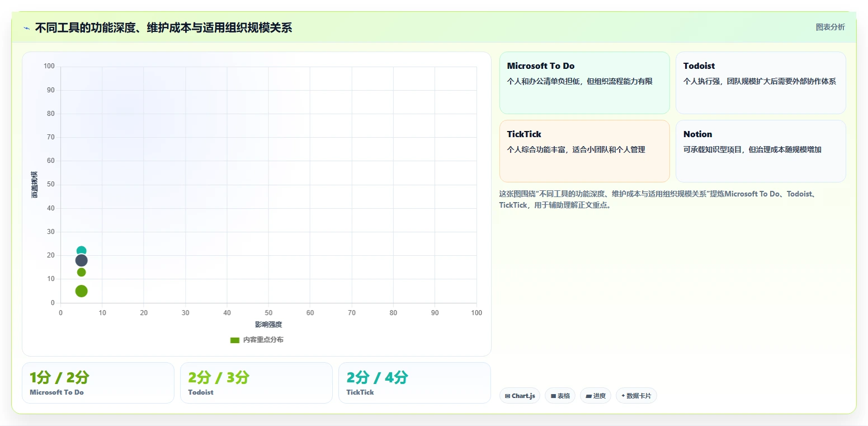Click the 影响强度 x-axis label
The width and height of the screenshot is (868, 426).
[x=268, y=325]
